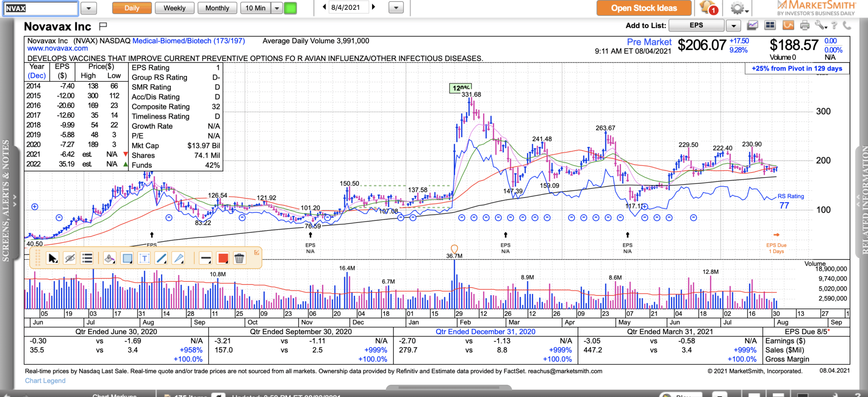Screen dimensions: 868x397
Task: Step to next date with right arrow
Action: click(373, 7)
